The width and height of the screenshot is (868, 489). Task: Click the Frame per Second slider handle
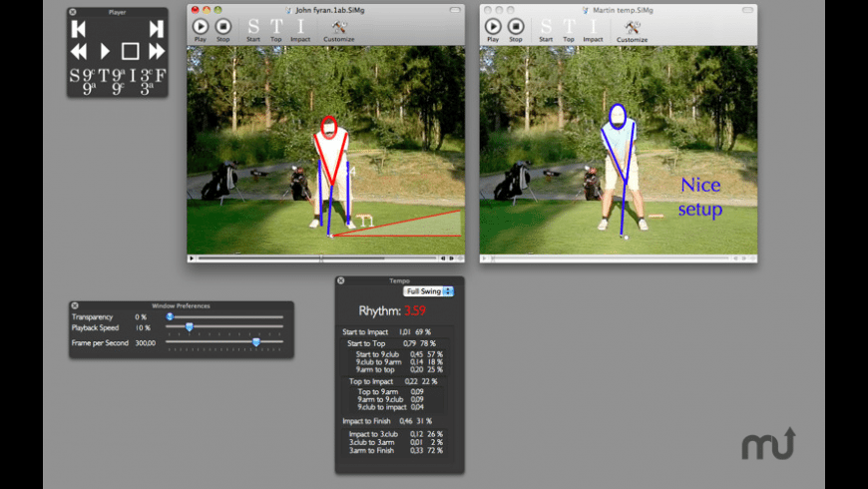(x=256, y=342)
